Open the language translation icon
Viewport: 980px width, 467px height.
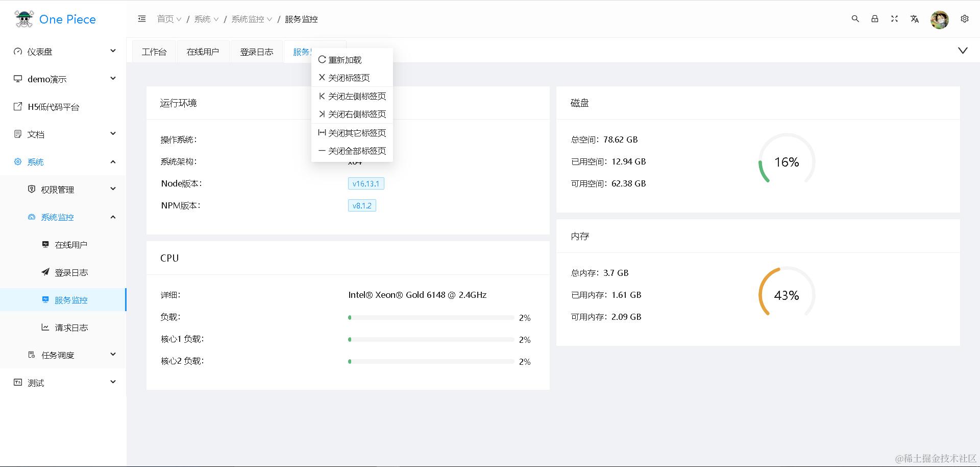(914, 19)
